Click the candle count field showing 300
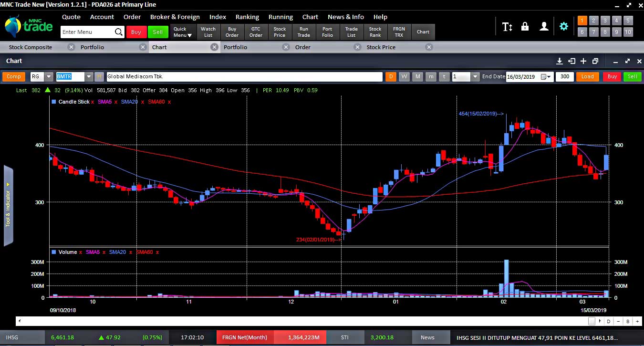 point(565,77)
